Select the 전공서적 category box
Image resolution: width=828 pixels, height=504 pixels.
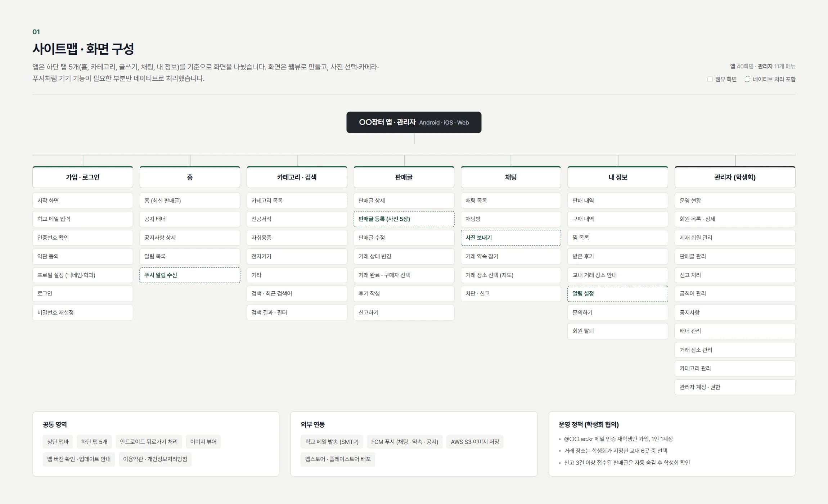pyautogui.click(x=297, y=219)
